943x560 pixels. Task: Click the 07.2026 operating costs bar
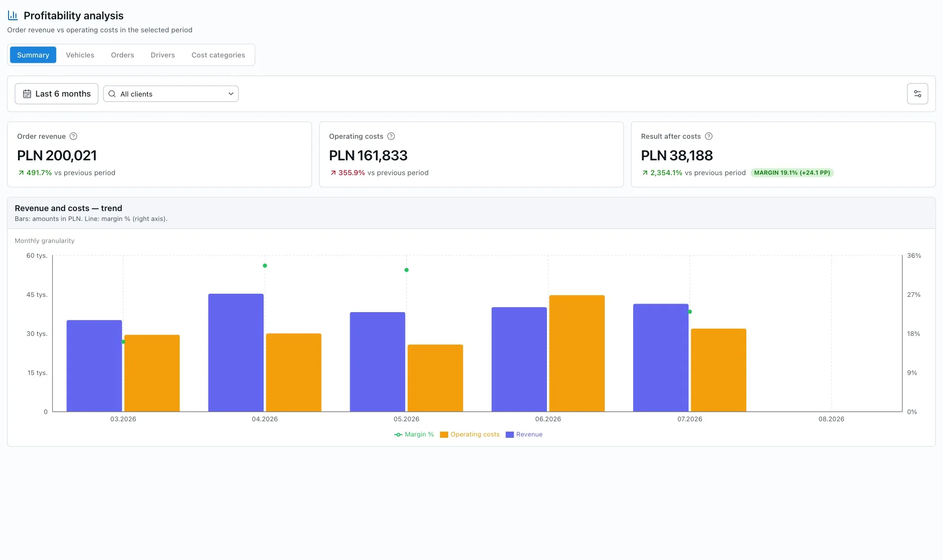[718, 370]
